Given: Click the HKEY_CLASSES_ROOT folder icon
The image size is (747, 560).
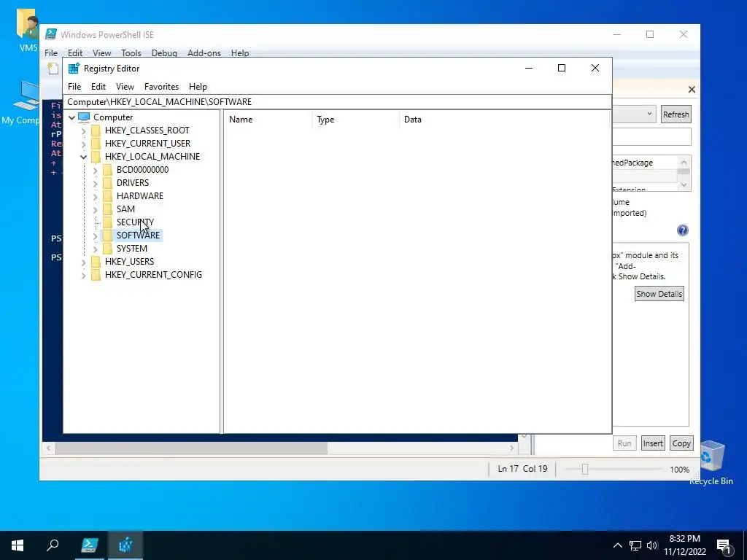Looking at the screenshot, I should (x=96, y=131).
